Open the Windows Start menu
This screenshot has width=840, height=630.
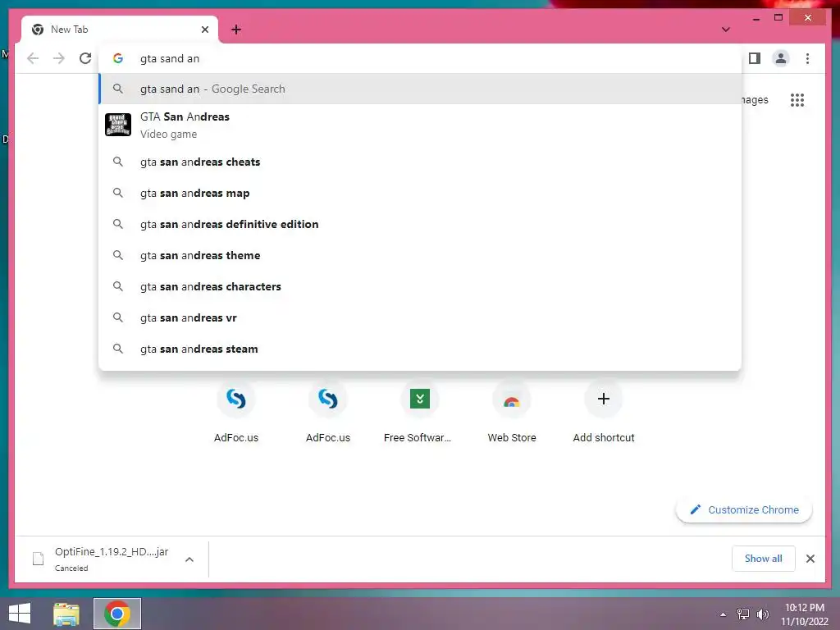20,614
